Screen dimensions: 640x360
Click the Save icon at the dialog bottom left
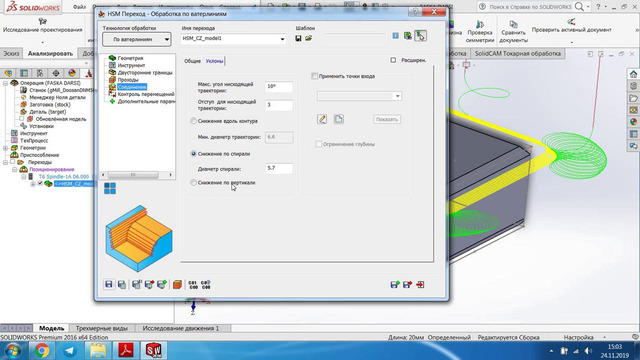point(109,284)
